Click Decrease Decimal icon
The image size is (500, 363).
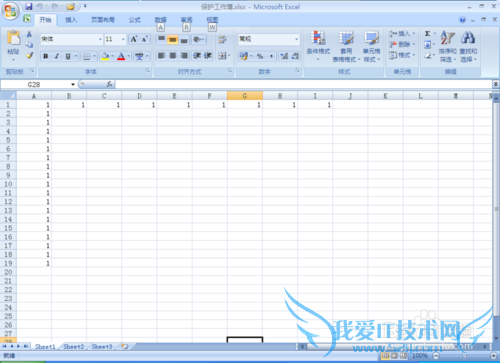pyautogui.click(x=295, y=56)
